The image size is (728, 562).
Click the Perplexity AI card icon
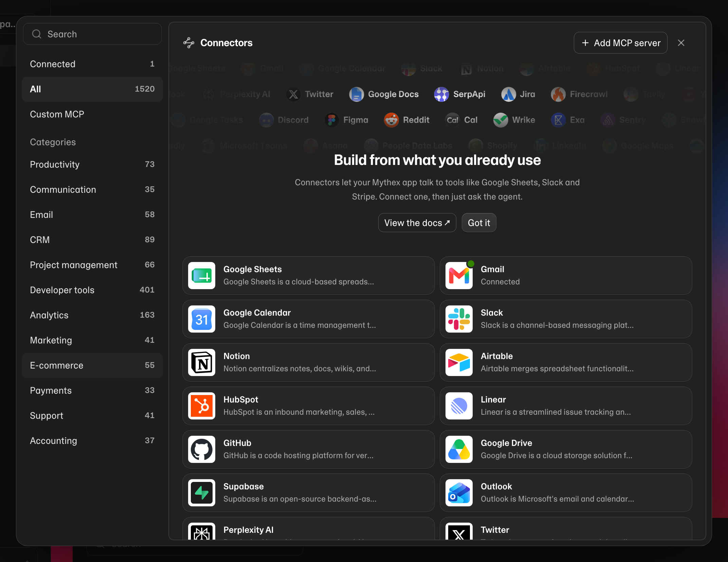[x=202, y=531]
